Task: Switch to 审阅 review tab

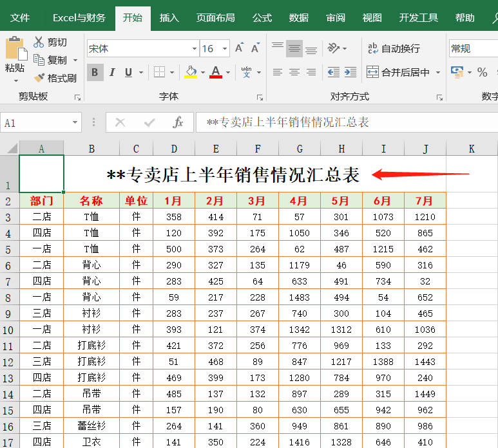Action: pyautogui.click(x=336, y=18)
